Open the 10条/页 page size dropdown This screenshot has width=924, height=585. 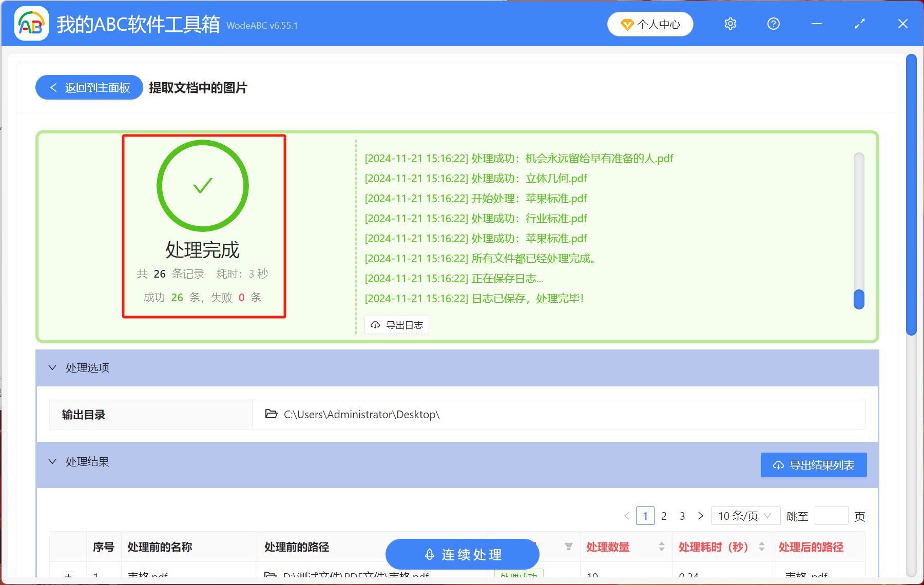pyautogui.click(x=745, y=516)
